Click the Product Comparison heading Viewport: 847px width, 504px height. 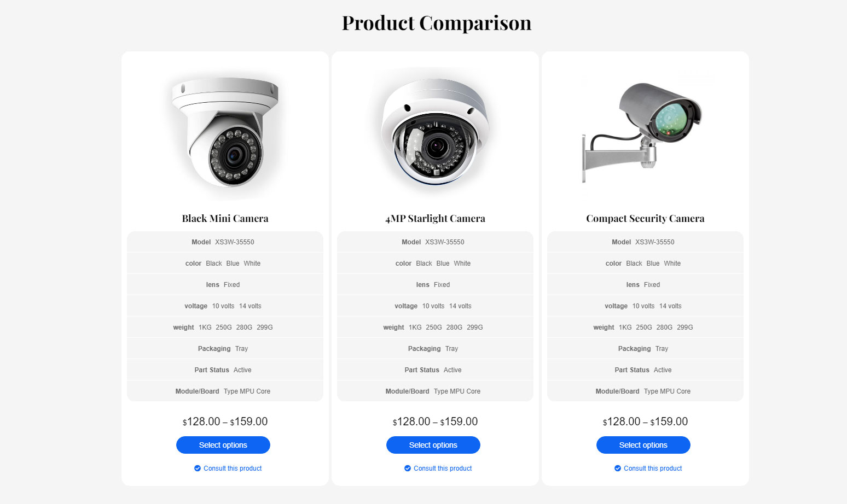437,23
